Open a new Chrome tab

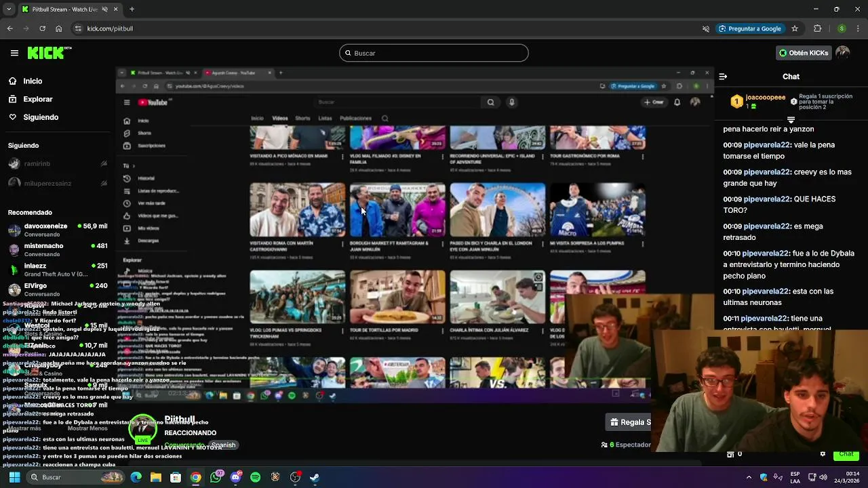pyautogui.click(x=132, y=9)
